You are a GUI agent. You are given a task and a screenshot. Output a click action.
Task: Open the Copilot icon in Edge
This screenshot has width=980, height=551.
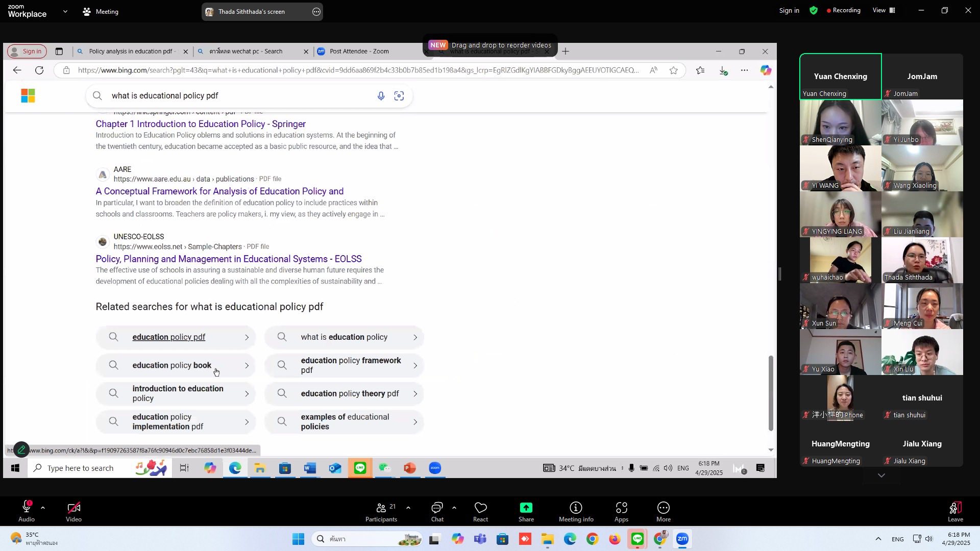[x=766, y=70]
